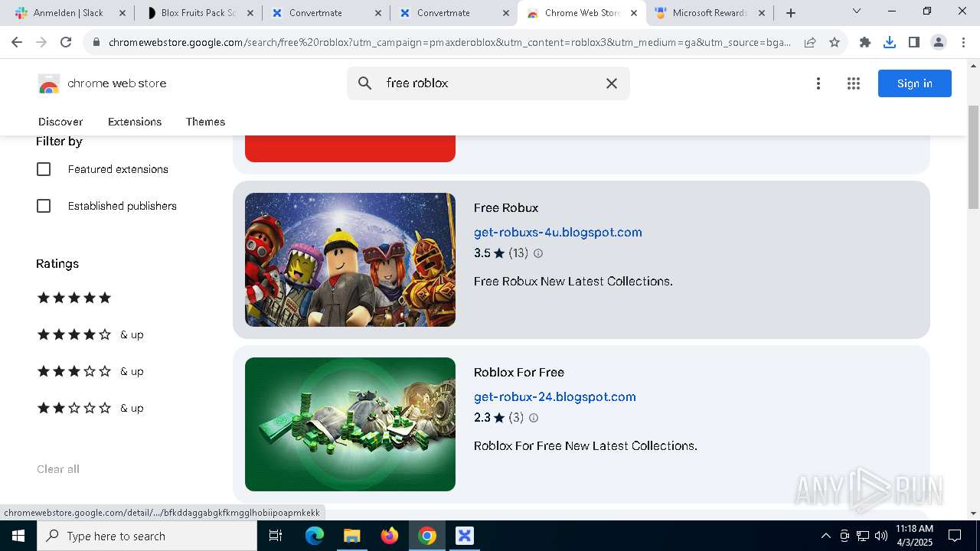
Task: Click the 'Free Robux New Latest Collections.' description
Action: coord(573,281)
